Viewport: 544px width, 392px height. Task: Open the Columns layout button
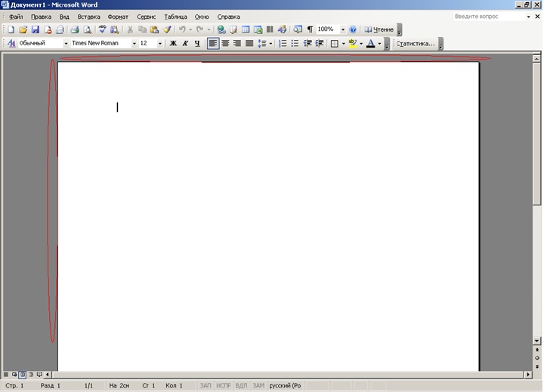tap(270, 29)
